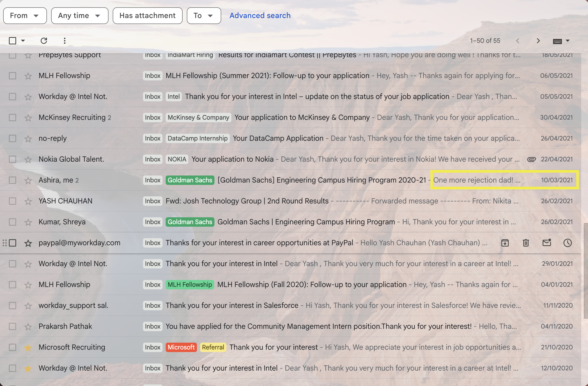Star the paypal@myworkday.com email
Screen dimensions: 588x386
pyautogui.click(x=28, y=243)
